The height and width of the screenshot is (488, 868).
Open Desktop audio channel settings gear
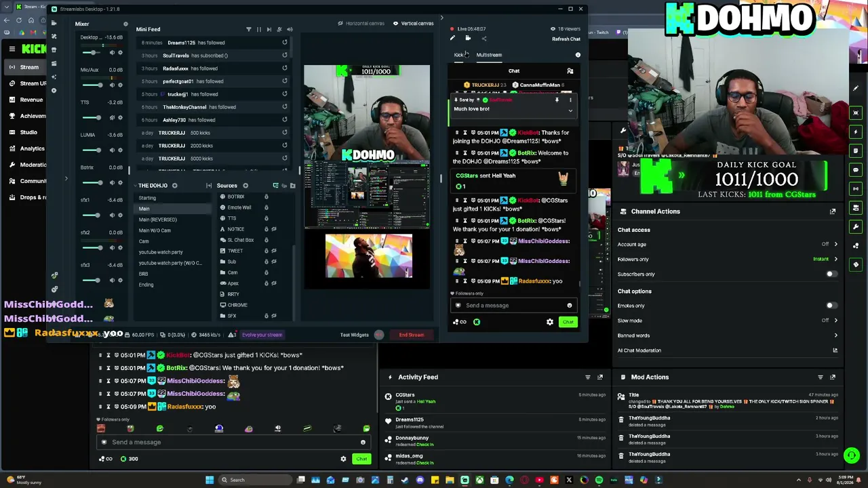(x=120, y=52)
